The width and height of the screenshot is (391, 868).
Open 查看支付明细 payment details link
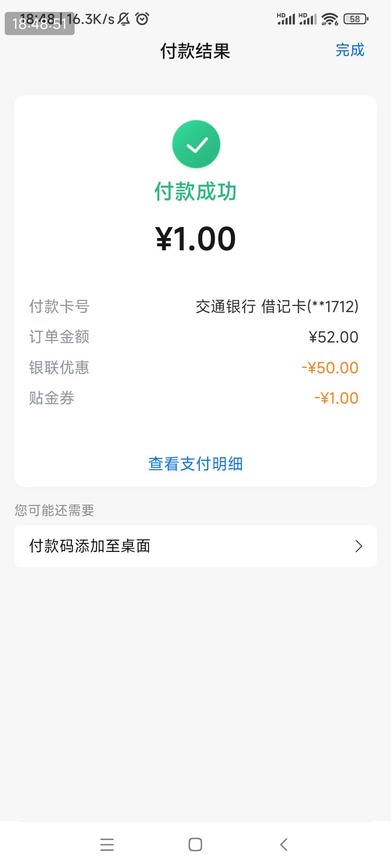[x=195, y=464]
